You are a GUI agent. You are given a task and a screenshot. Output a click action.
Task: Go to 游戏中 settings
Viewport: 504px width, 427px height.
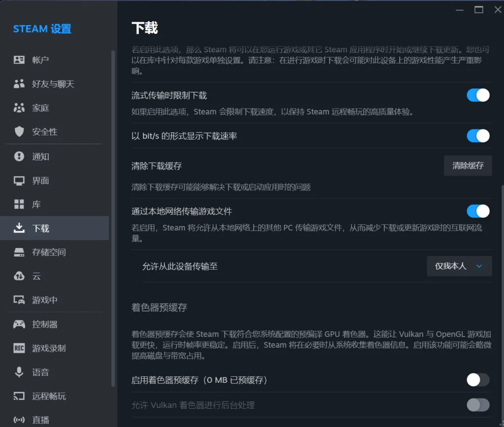pos(54,300)
